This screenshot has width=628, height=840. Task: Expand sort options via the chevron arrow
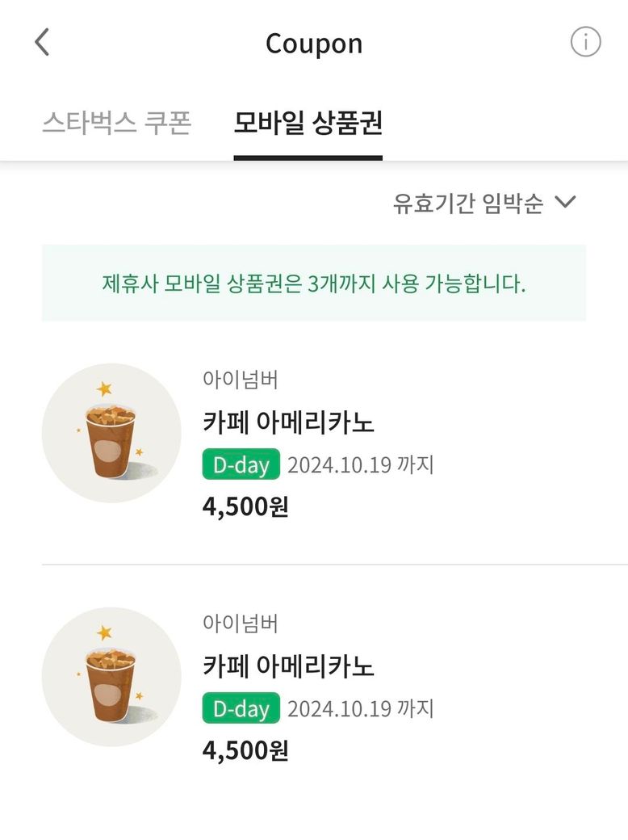point(566,202)
